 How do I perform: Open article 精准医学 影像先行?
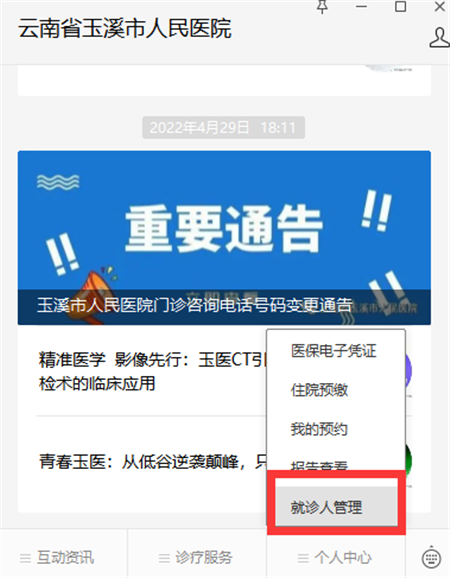[x=153, y=372]
